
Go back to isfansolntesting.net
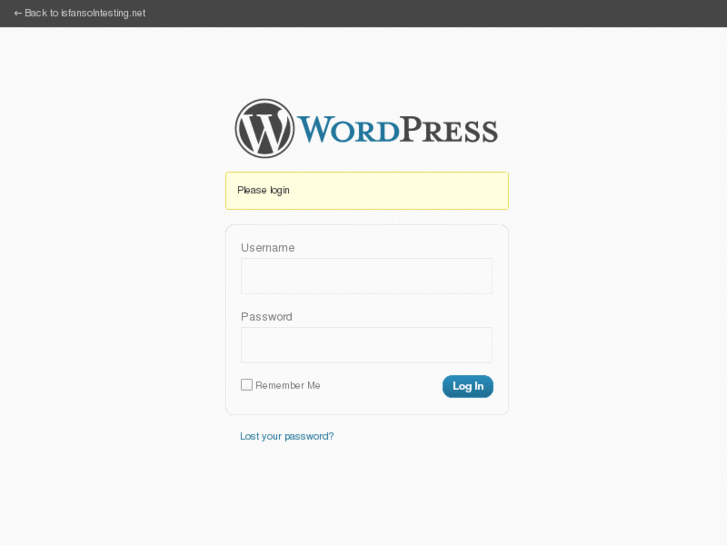[80, 13]
